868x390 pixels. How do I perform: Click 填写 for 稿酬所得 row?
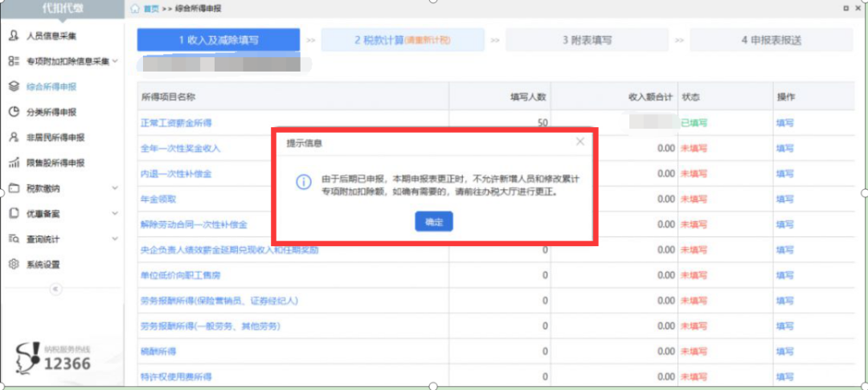[784, 352]
